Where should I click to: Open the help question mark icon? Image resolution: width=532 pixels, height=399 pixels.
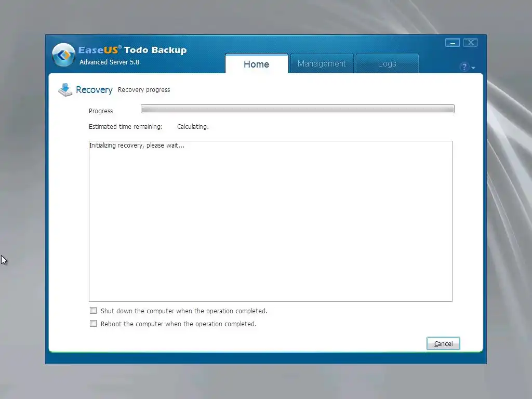[464, 67]
